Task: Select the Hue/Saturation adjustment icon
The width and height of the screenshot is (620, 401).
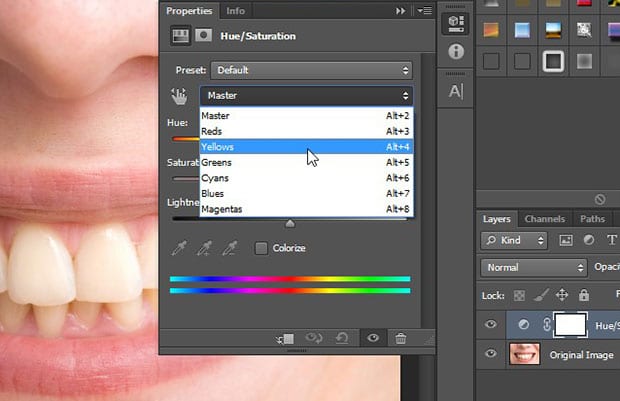Action: (180, 36)
